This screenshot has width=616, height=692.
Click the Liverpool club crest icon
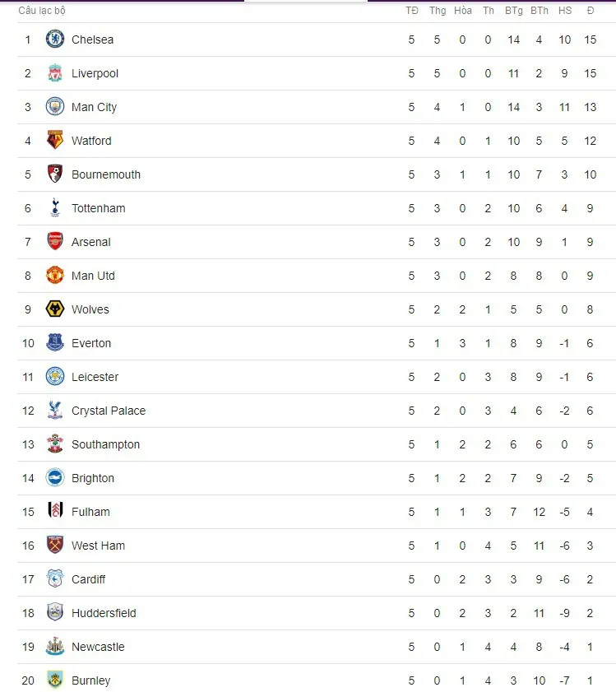pos(55,73)
